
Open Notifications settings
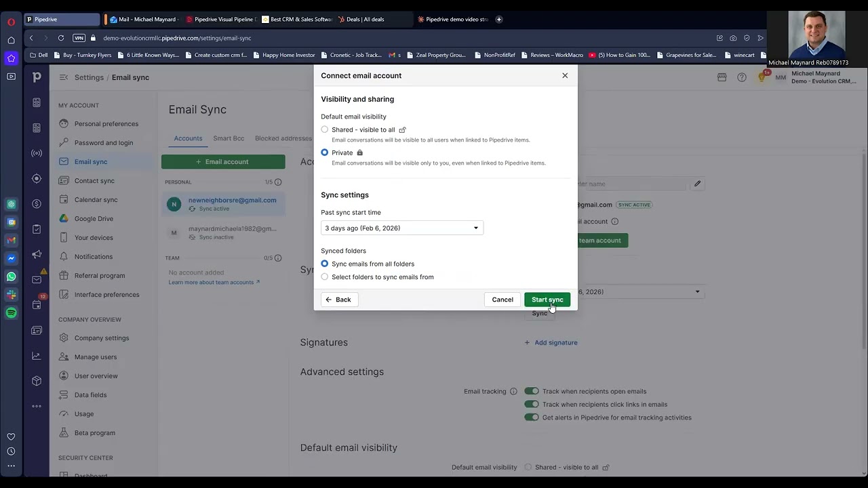(x=94, y=257)
